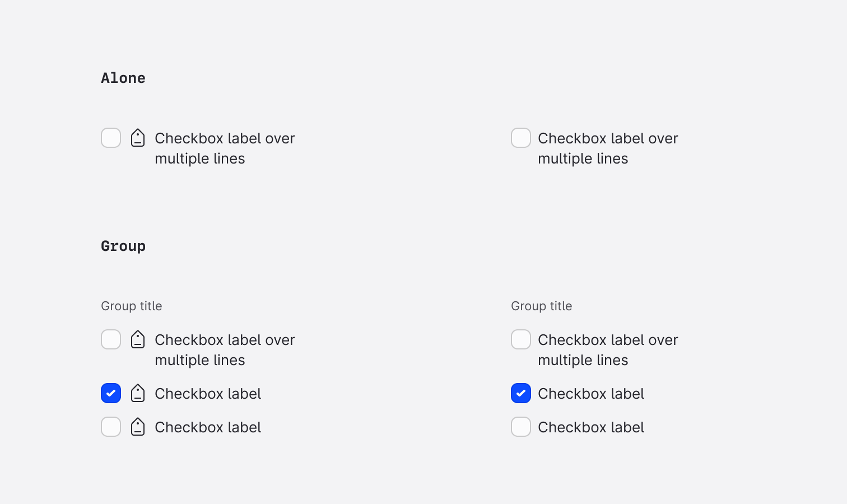Click "Checkbox label" text of checked item with icon
This screenshot has height=504, width=847.
[x=208, y=394]
